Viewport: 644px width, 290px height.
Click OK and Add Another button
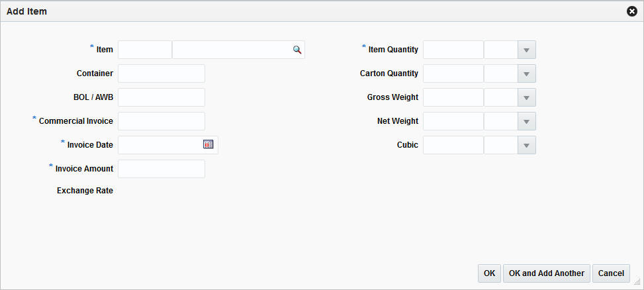click(x=546, y=273)
